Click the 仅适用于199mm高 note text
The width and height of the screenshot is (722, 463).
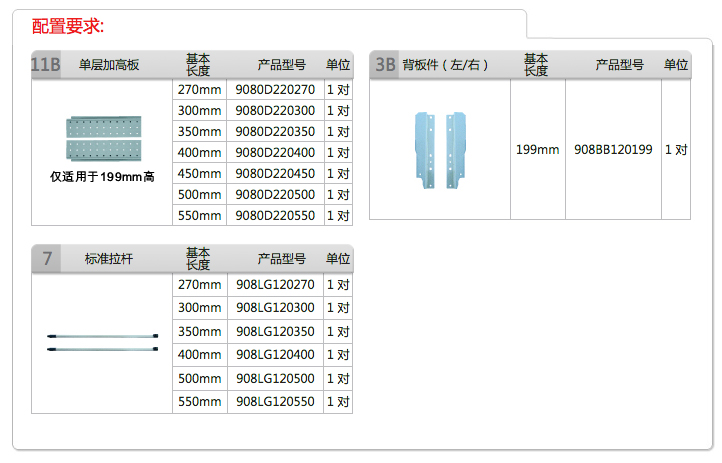coord(102,177)
